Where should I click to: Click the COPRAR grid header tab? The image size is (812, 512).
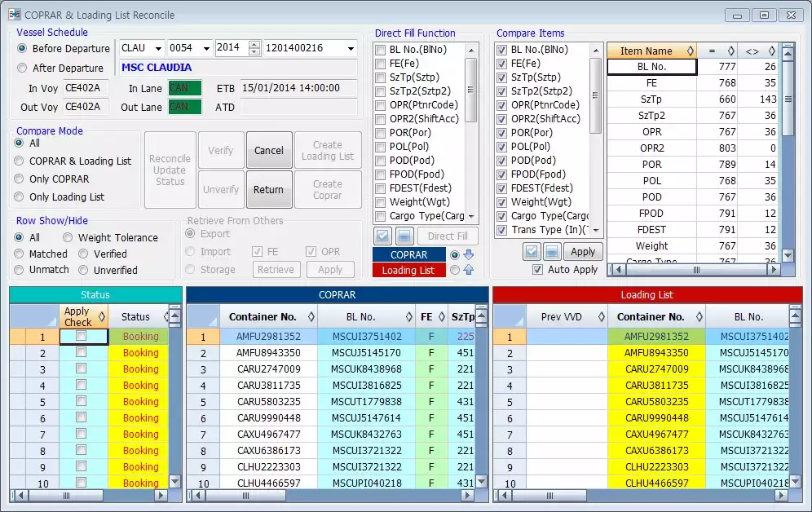pos(338,294)
